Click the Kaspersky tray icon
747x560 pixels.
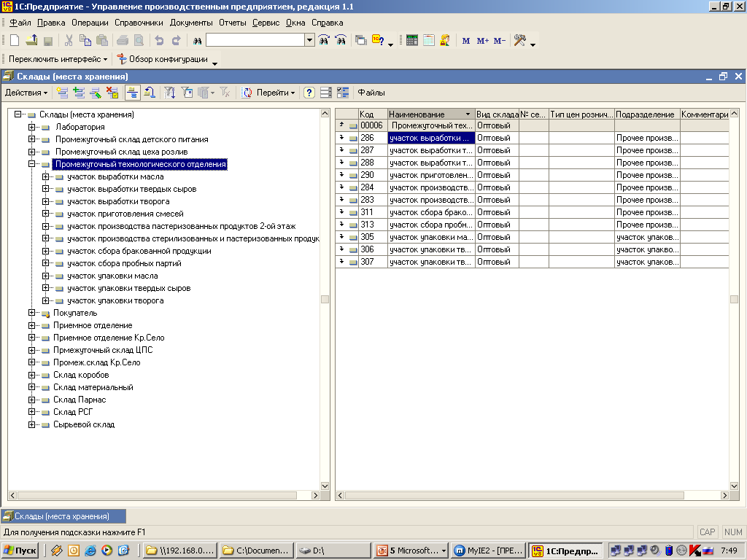point(695,551)
